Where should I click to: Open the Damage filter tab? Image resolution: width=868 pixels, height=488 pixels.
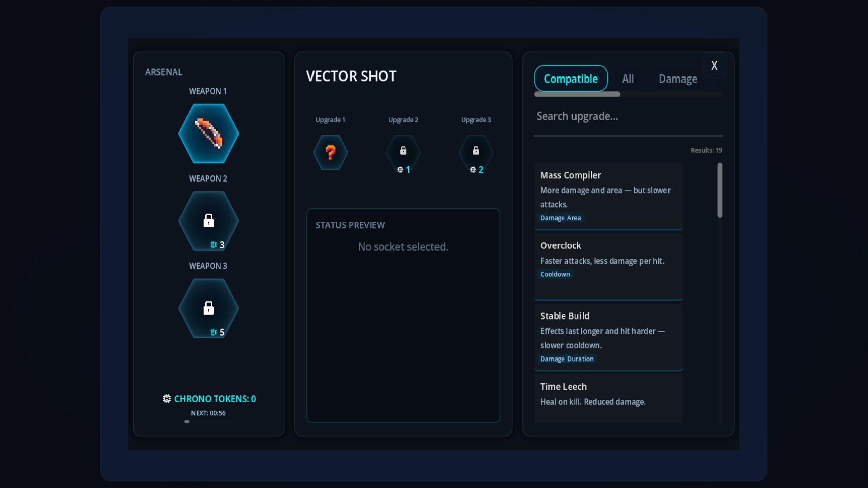click(x=677, y=79)
